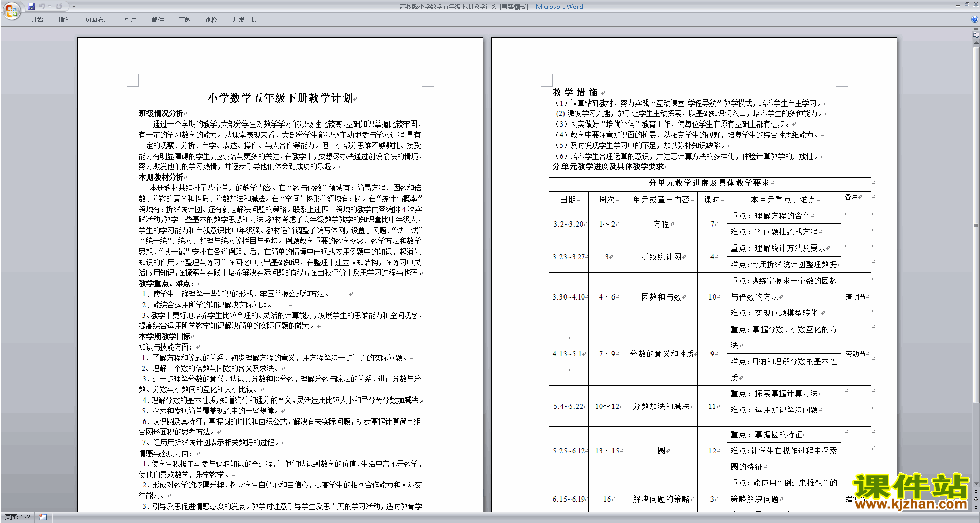
Task: Click the heading 教学重点、难点:
Action: [x=166, y=284]
